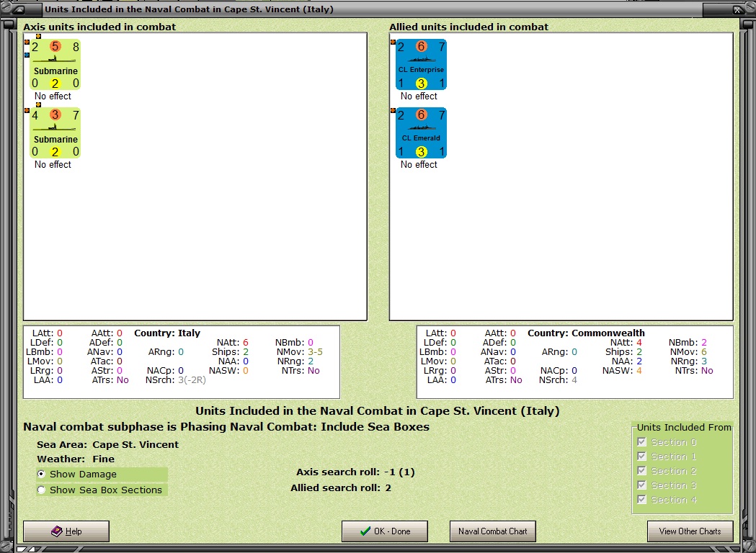
Task: Click 'No effect' under the second submarine
Action: [x=53, y=165]
